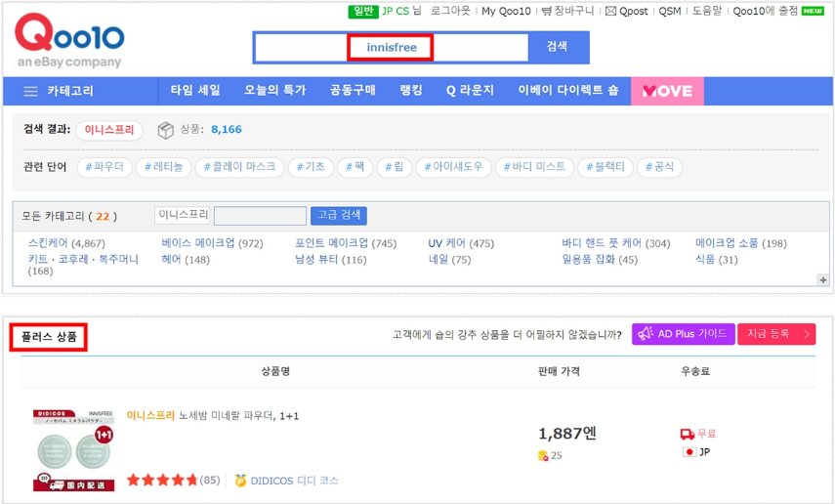Screen dimensions: 835x504
Task: Click the Qpost envelope icon
Action: [610, 11]
